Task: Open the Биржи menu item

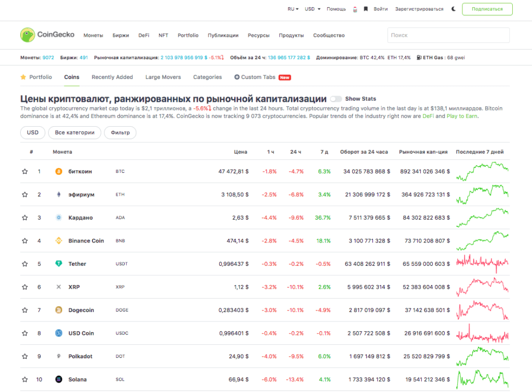Action: [x=121, y=35]
